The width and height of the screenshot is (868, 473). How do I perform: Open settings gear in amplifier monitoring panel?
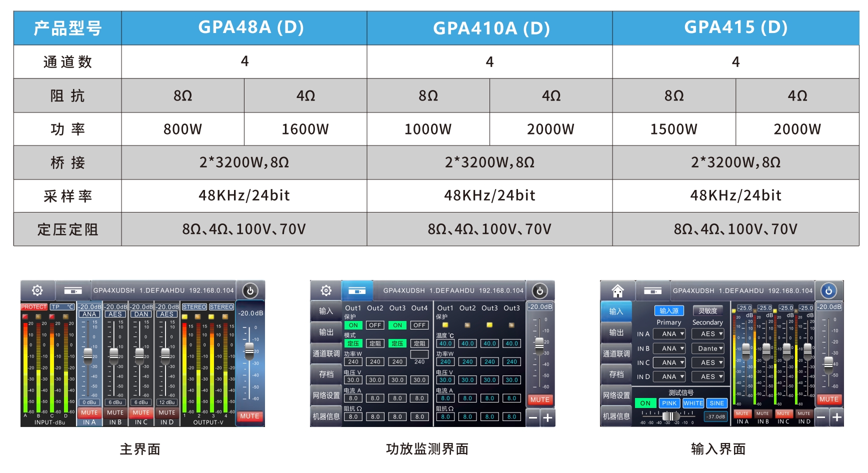coord(326,290)
